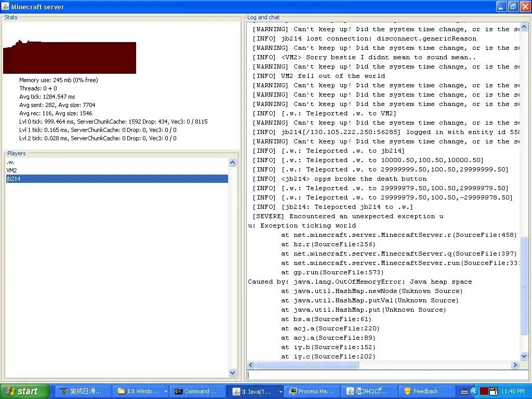532x399 pixels.
Task: Click the OutOfMemoryError Java heap space line
Action: (x=360, y=282)
